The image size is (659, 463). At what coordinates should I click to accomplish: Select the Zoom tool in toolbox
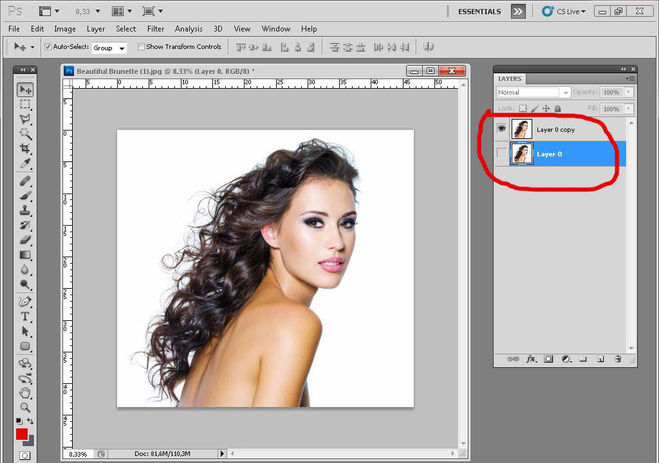[25, 407]
